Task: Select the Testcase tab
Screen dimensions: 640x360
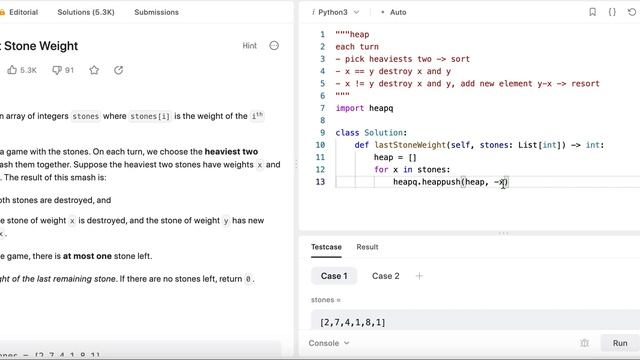Action: coord(326,247)
